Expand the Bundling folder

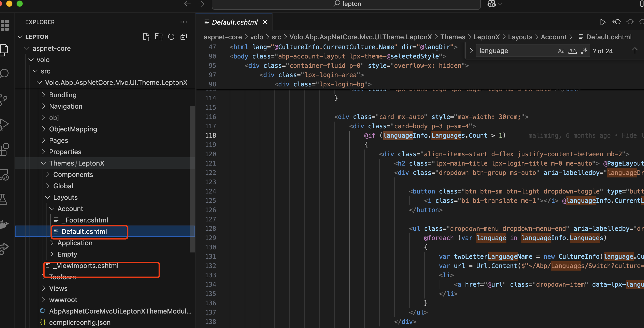(x=63, y=95)
